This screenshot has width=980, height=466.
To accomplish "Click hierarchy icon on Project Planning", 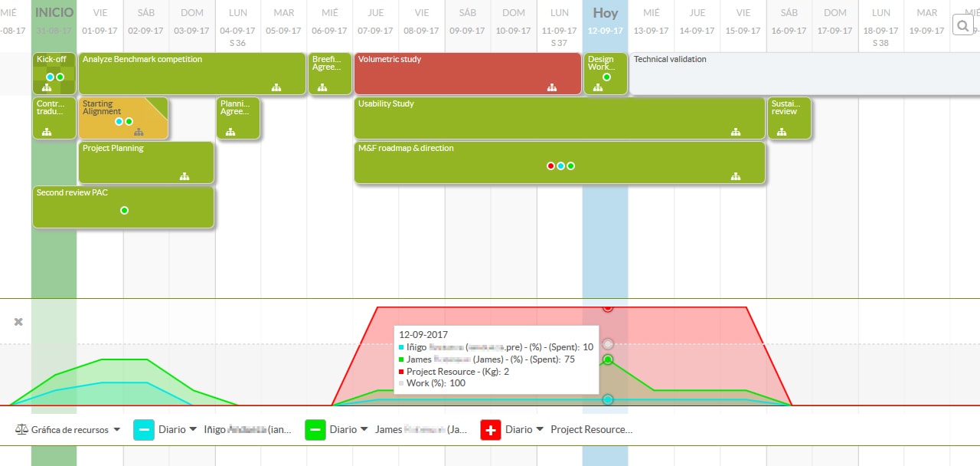I will 185,176.
